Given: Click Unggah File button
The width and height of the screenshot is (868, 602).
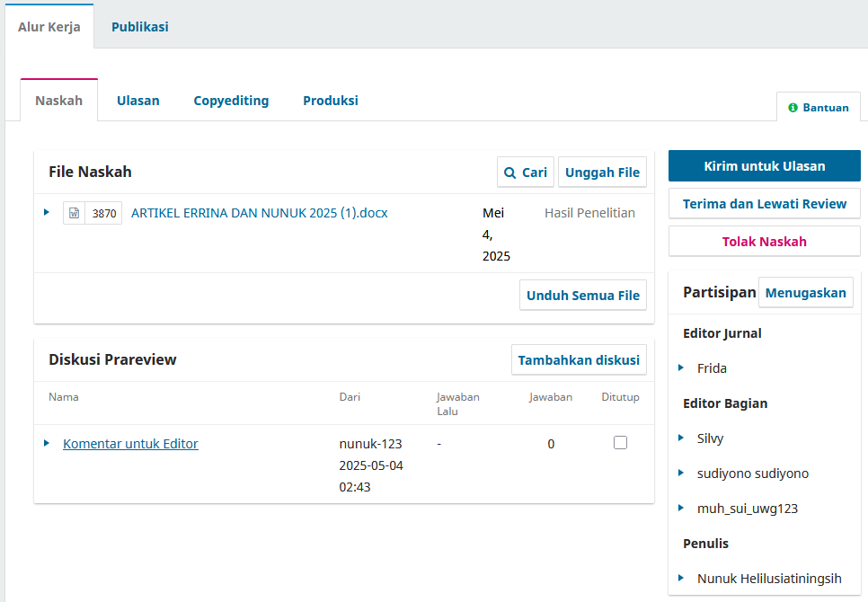Looking at the screenshot, I should [602, 173].
